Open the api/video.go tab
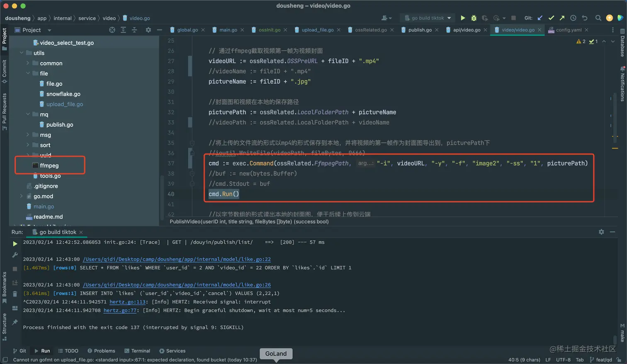The width and height of the screenshot is (627, 364). pyautogui.click(x=467, y=30)
